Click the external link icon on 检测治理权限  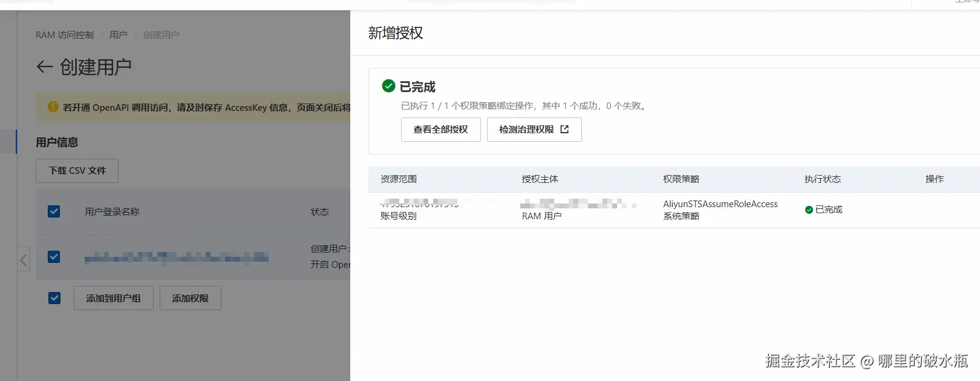(564, 129)
